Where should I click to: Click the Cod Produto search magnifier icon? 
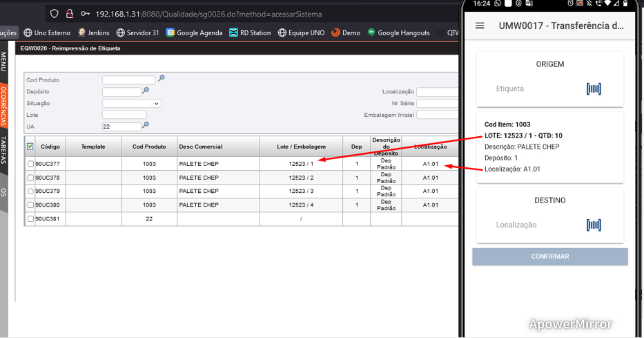tap(162, 79)
